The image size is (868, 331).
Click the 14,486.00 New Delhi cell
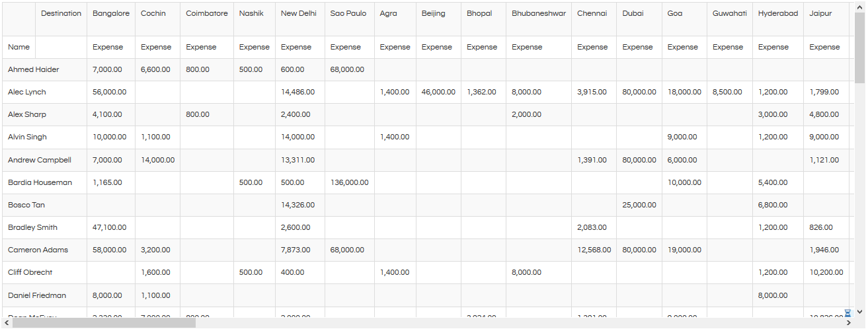(300, 92)
